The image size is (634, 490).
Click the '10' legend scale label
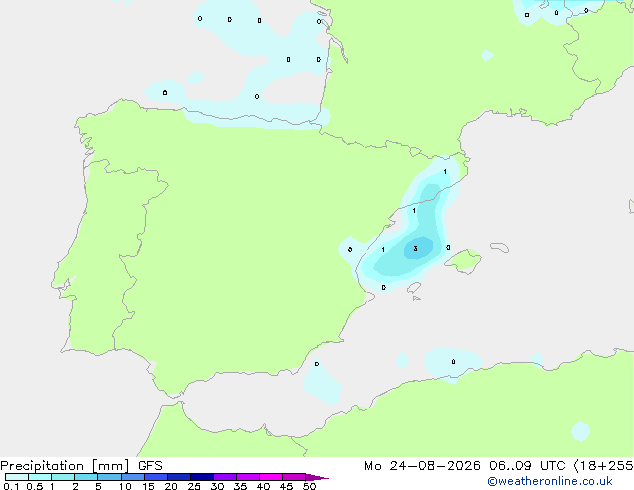pos(125,486)
